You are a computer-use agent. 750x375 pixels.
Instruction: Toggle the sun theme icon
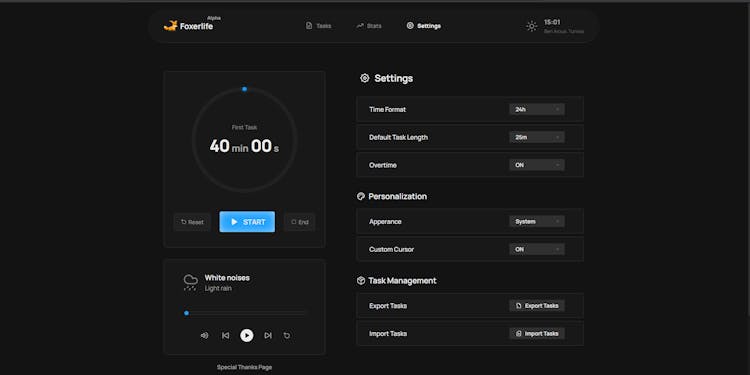click(531, 26)
